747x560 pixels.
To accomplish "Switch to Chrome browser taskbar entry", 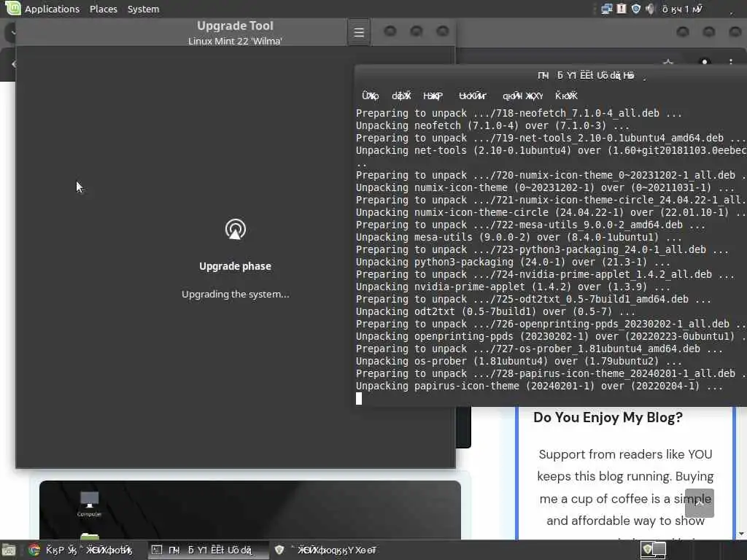I will click(81, 551).
